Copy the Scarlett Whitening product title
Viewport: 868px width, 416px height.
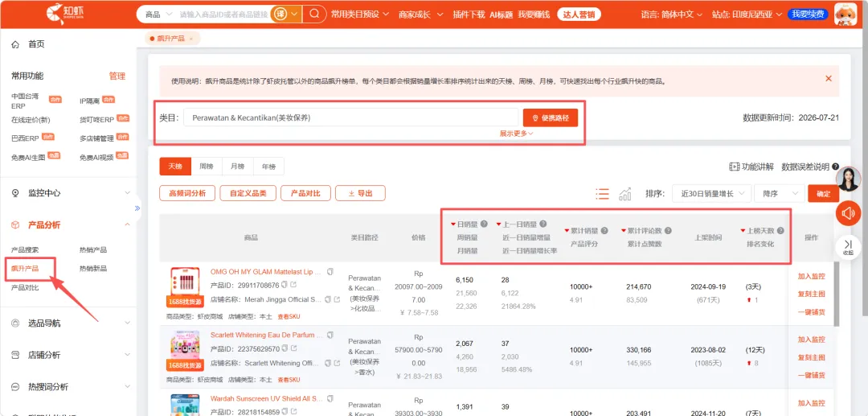[x=330, y=335]
